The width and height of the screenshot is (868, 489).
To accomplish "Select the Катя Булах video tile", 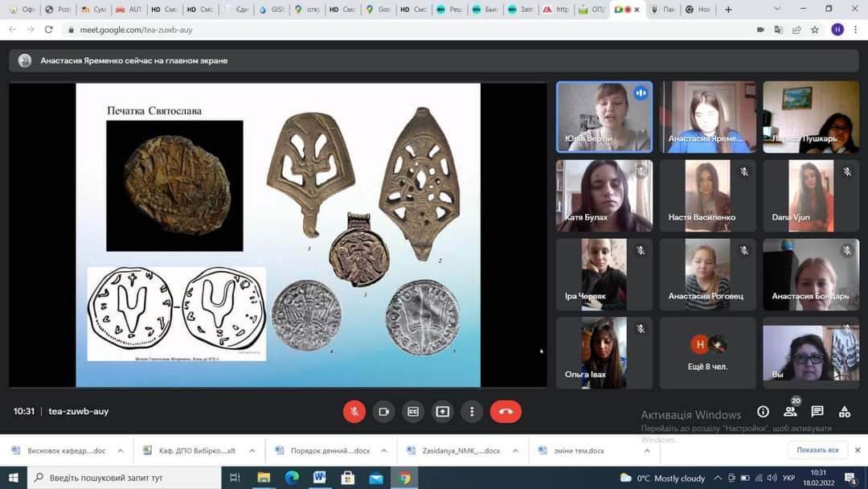I will click(604, 195).
